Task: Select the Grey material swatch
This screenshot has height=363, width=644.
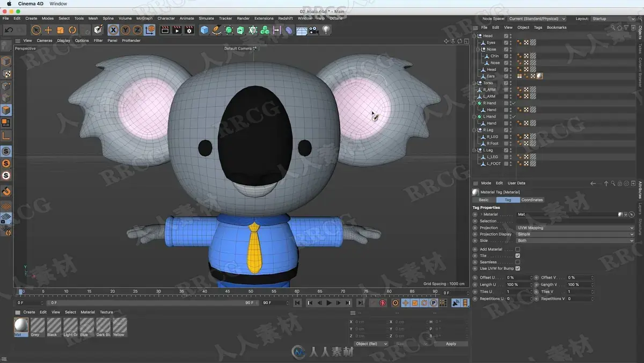Action: [38, 327]
